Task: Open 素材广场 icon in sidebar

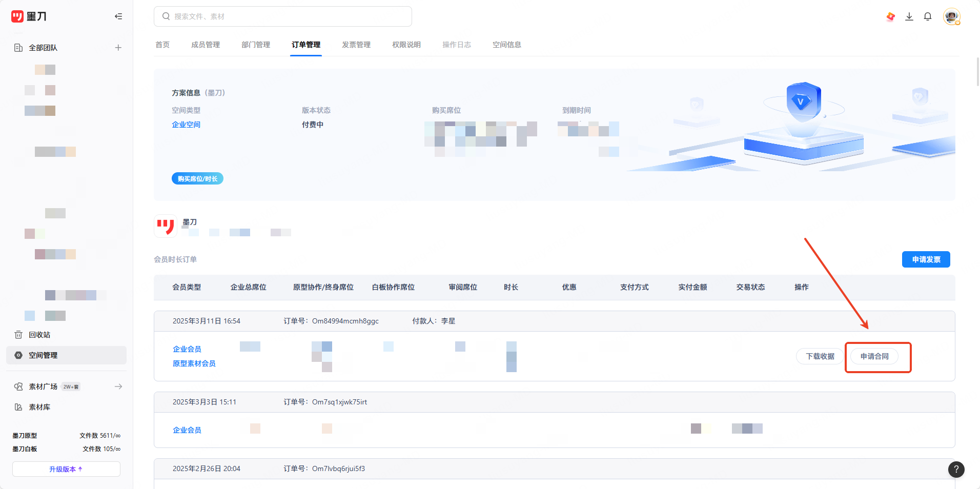Action: pos(18,386)
